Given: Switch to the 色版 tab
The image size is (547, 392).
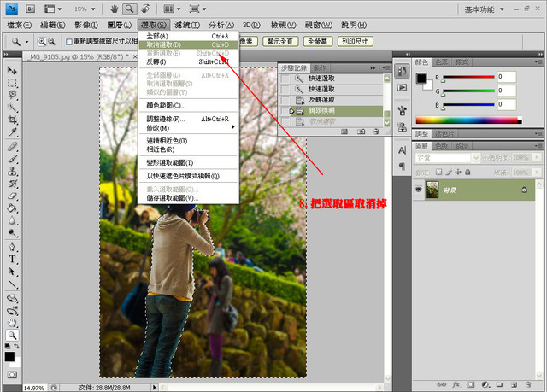Looking at the screenshot, I should [442, 146].
